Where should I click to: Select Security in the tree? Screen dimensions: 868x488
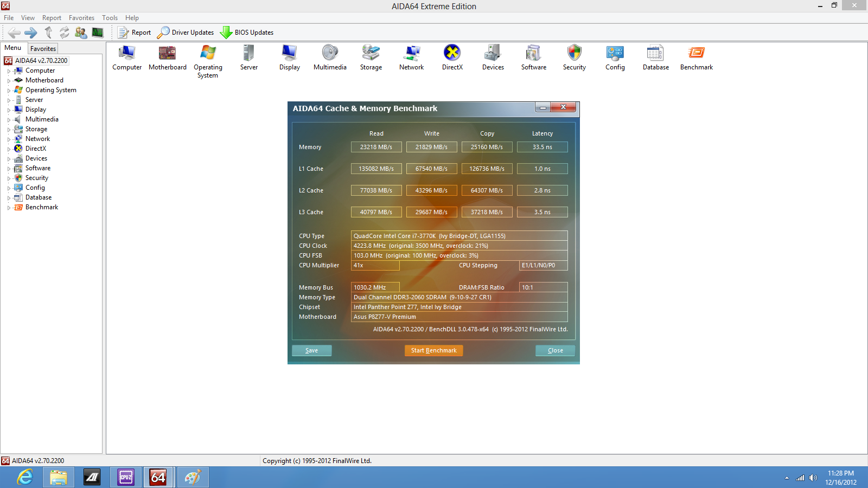point(37,178)
